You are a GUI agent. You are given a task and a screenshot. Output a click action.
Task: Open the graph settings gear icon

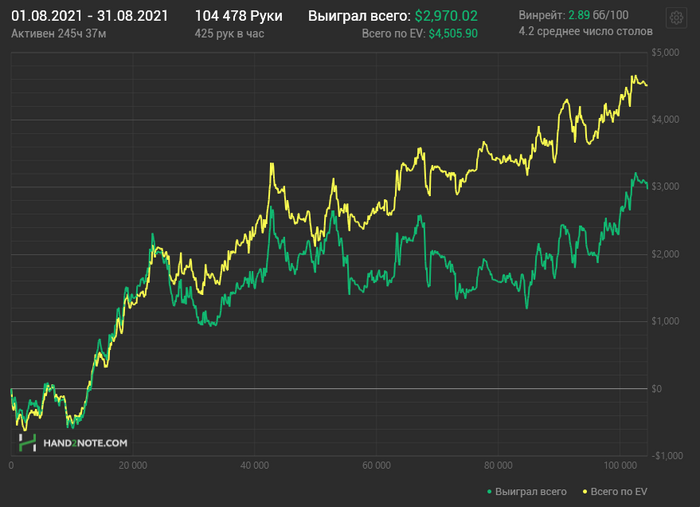(x=676, y=18)
